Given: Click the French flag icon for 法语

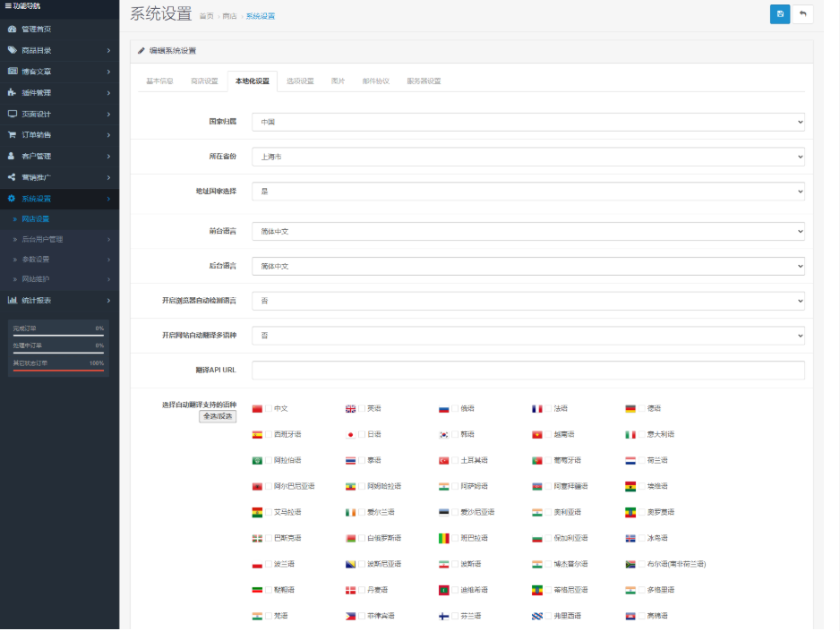Looking at the screenshot, I should (x=536, y=409).
